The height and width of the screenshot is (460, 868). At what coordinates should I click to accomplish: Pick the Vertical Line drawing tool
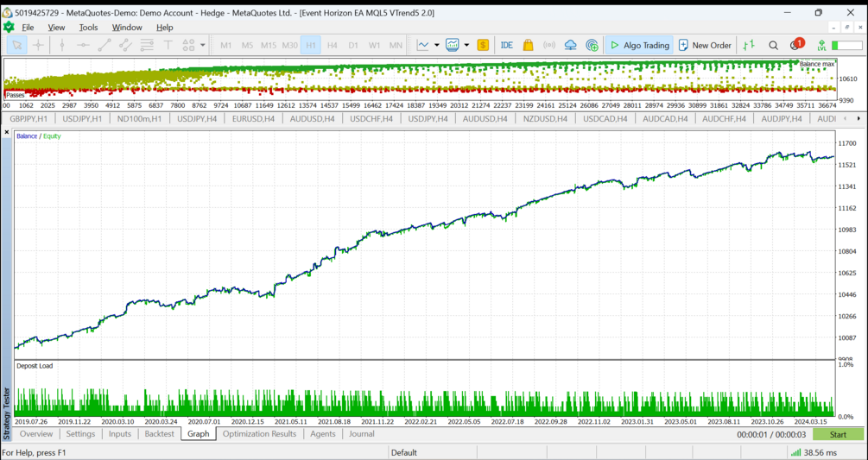click(62, 46)
